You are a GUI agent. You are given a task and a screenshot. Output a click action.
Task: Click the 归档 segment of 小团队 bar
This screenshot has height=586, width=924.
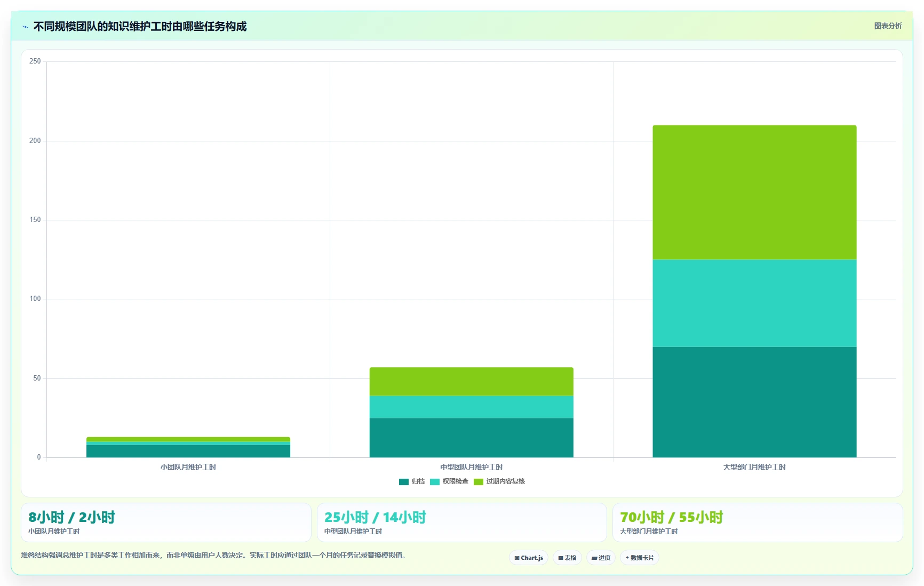(188, 451)
